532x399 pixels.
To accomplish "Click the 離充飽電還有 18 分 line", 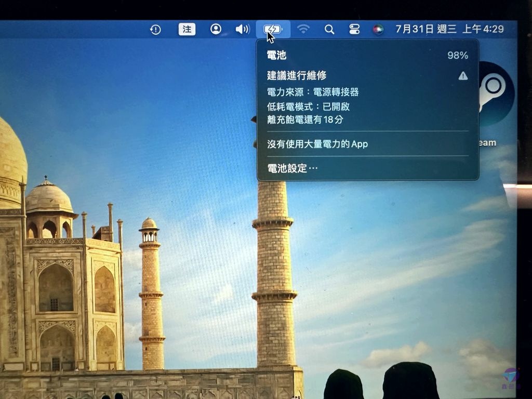I will pos(305,119).
